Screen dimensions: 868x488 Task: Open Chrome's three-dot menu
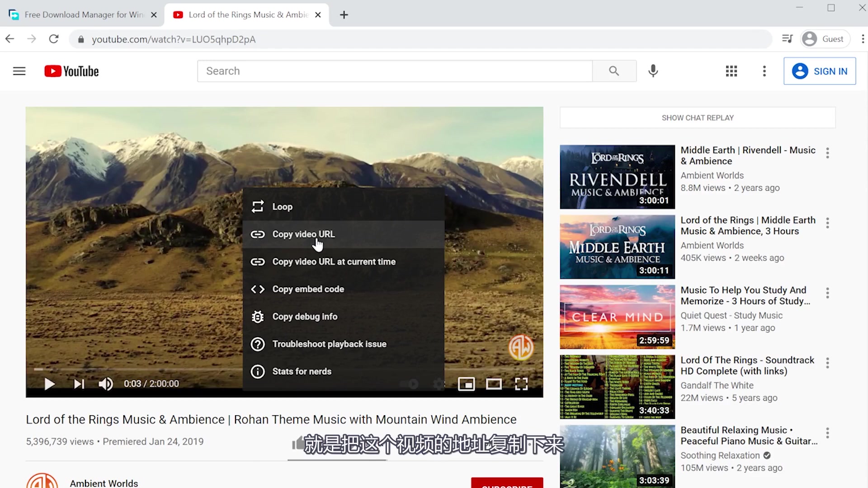pos(863,39)
